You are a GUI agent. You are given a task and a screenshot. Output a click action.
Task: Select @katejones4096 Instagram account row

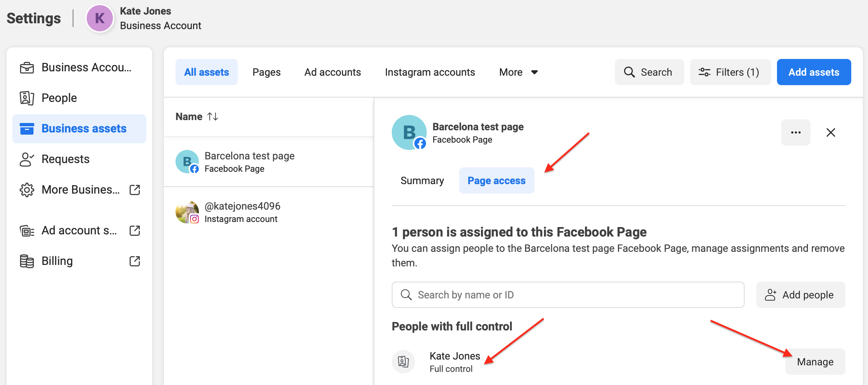coord(269,212)
